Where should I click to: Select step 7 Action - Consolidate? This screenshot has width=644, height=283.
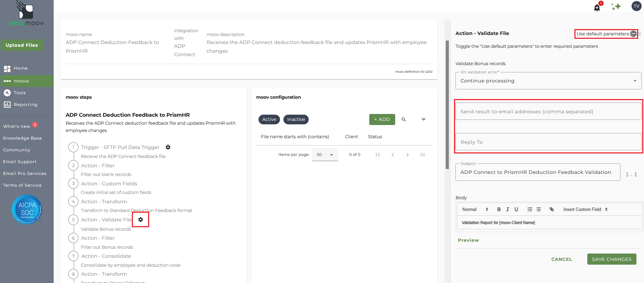pyautogui.click(x=106, y=256)
